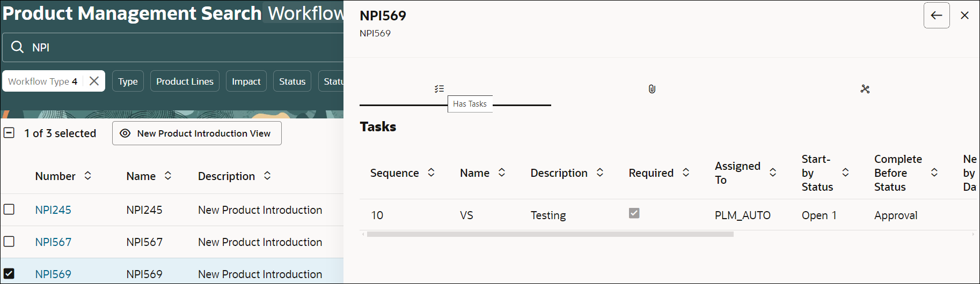Close the NPI569 details panel
980x284 pixels.
(x=964, y=16)
